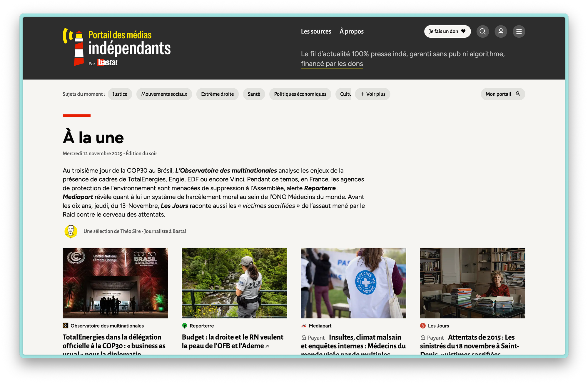
Task: Click the environment police officer article photo
Action: (x=234, y=283)
